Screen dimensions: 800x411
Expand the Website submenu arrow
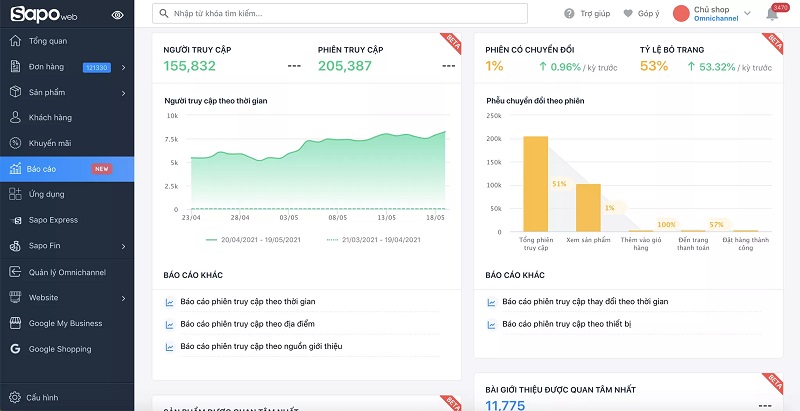123,298
